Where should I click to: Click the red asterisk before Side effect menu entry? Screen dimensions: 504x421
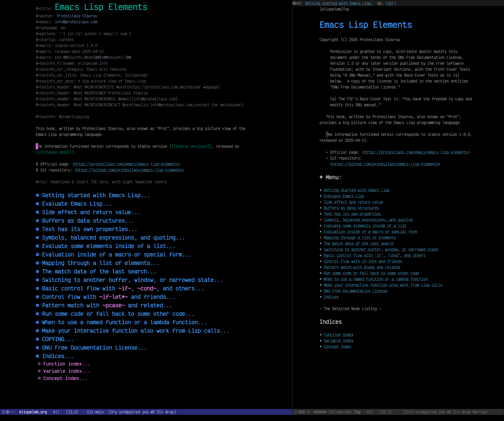(x=321, y=202)
